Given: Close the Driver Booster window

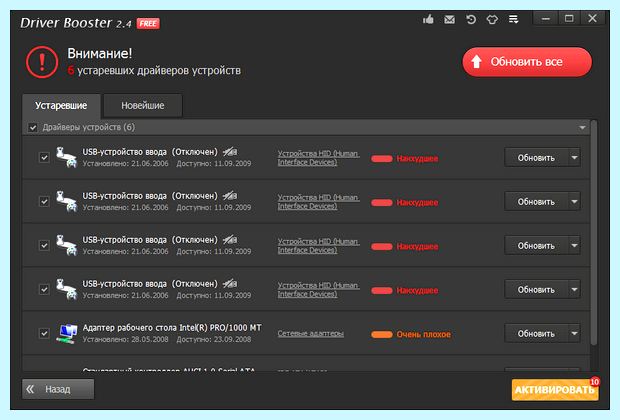Looking at the screenshot, I should pyautogui.click(x=592, y=19).
